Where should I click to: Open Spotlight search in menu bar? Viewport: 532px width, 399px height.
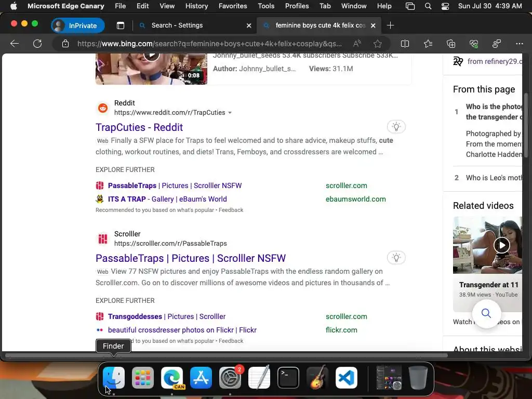pyautogui.click(x=428, y=6)
